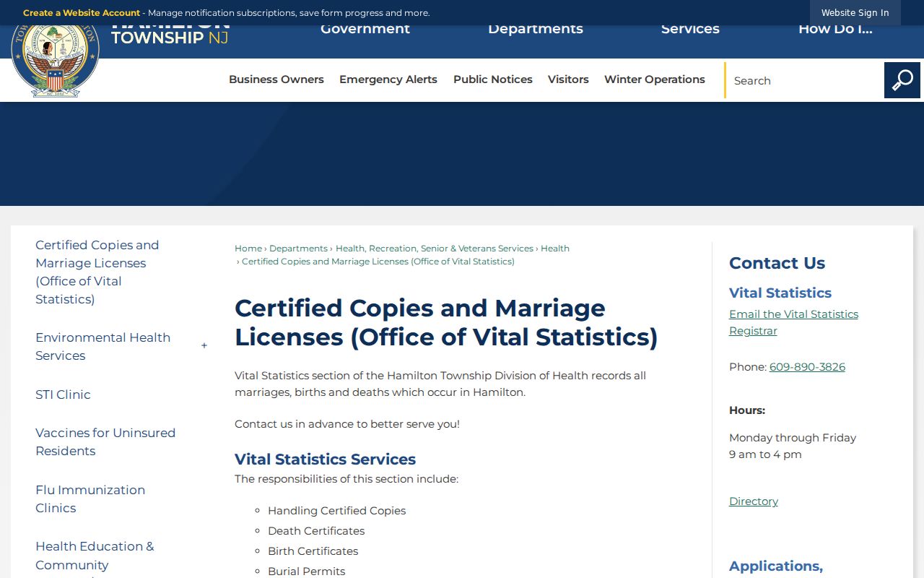Select Certified Copies and Marriage Licenses sidebar link

tap(97, 272)
